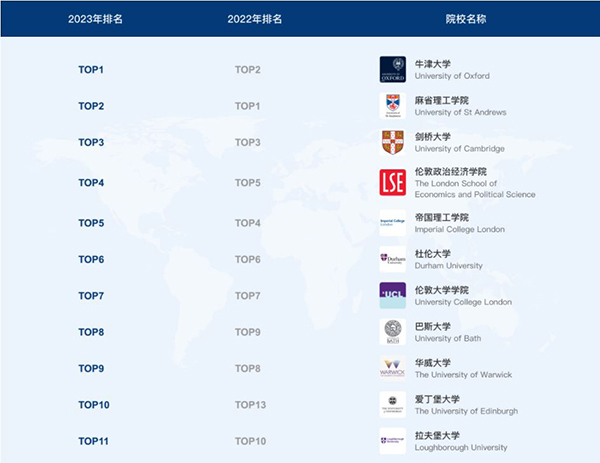Open The University of Warwick text link

(x=463, y=375)
